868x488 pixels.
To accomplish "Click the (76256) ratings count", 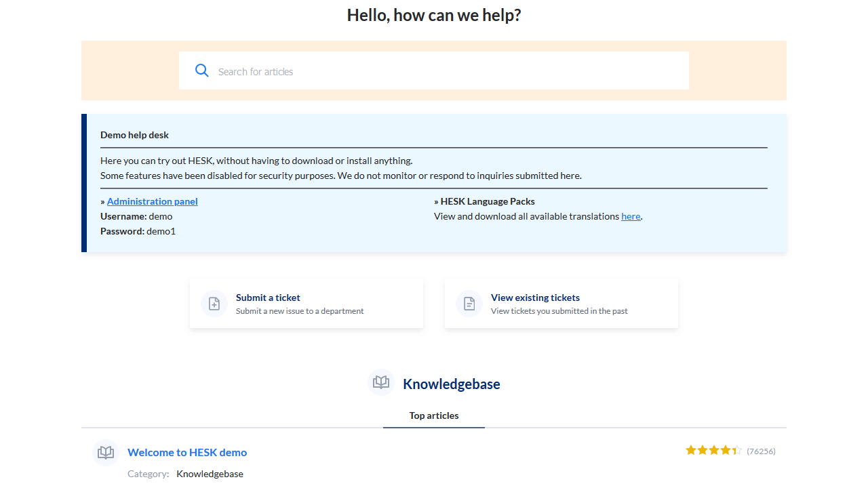I will 761,451.
